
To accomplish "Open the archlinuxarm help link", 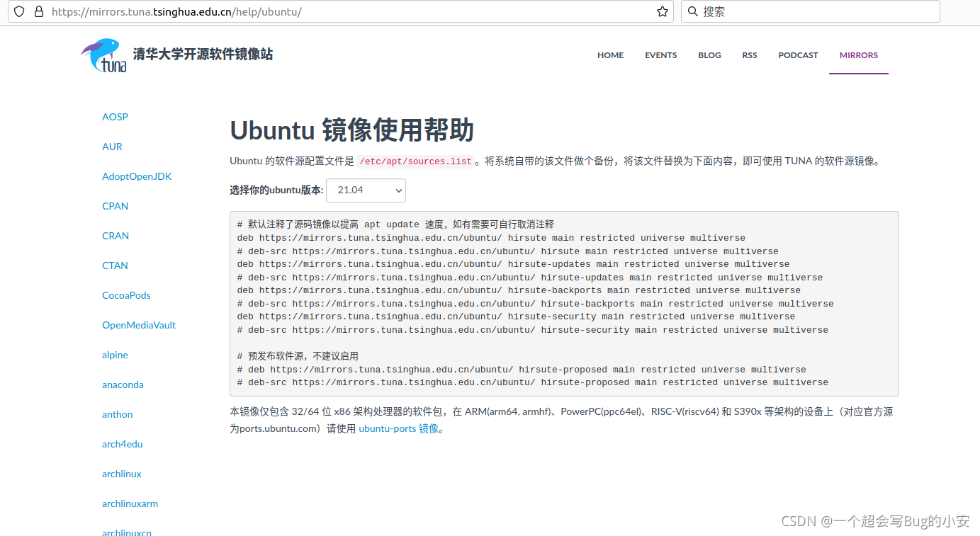I will pyautogui.click(x=130, y=503).
